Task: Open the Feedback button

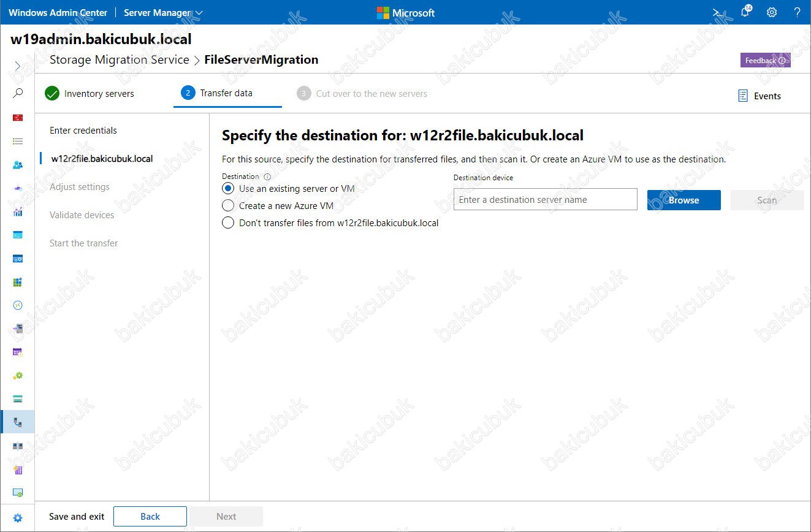Action: (x=765, y=60)
